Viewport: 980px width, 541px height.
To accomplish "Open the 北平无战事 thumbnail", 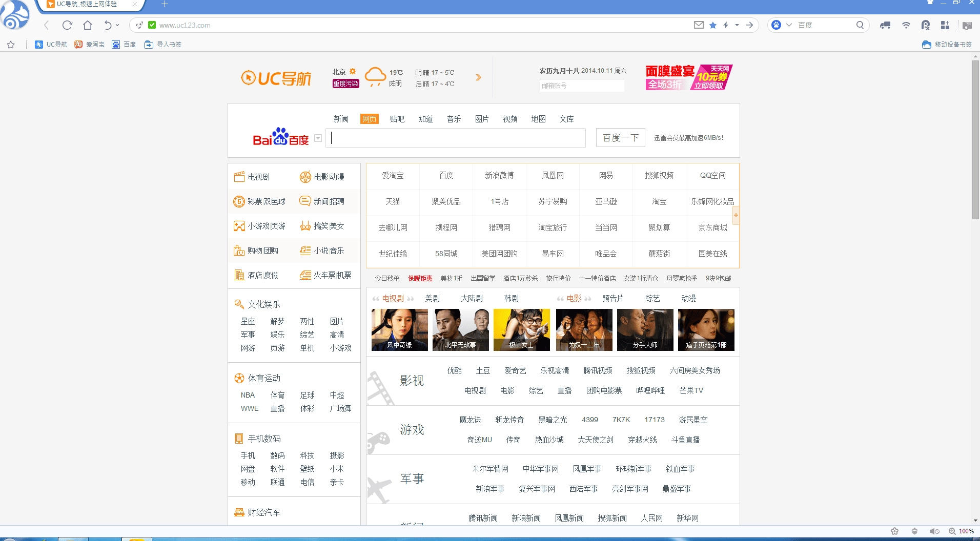I will [x=460, y=330].
